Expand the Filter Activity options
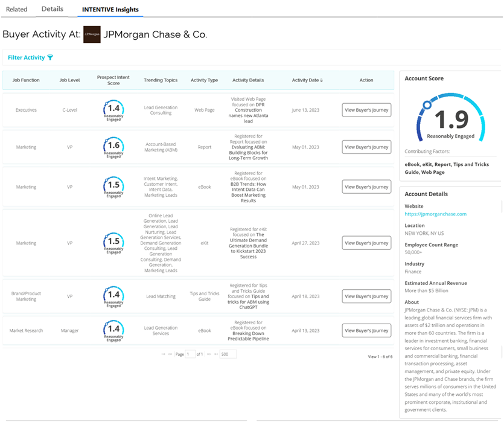 coord(27,58)
